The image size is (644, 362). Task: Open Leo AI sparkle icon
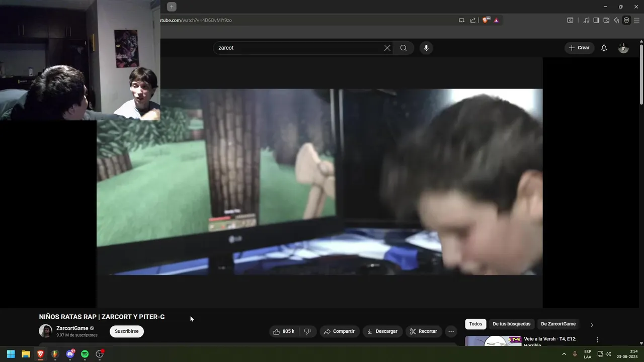616,20
